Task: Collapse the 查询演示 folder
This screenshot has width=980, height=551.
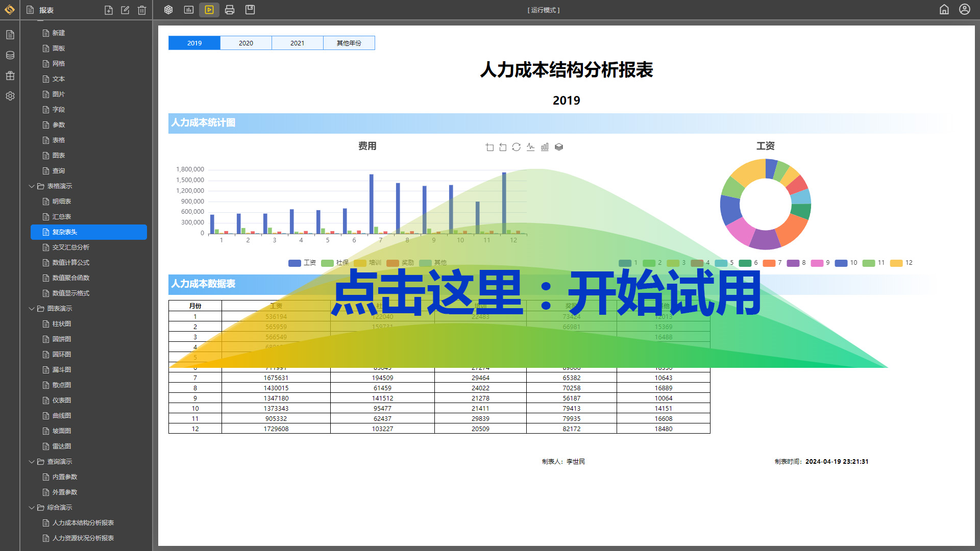Action: tap(32, 462)
